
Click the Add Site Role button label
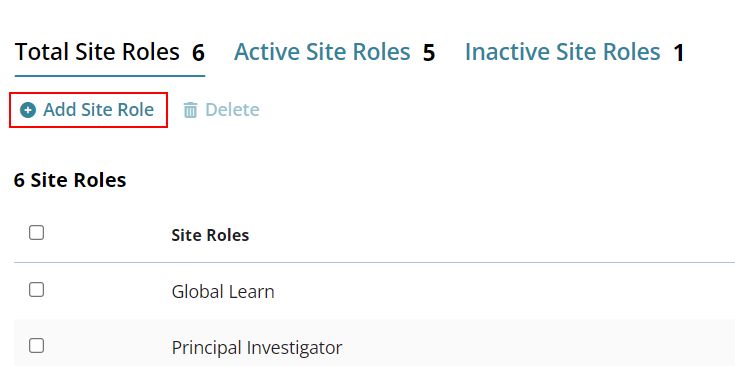click(98, 110)
